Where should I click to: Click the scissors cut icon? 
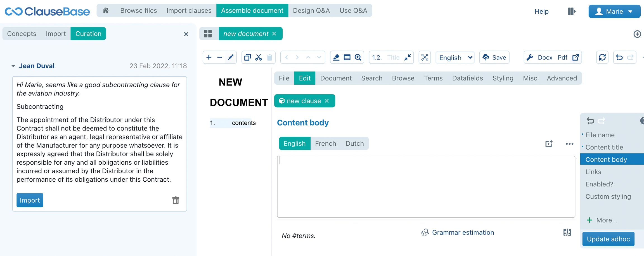(x=259, y=58)
